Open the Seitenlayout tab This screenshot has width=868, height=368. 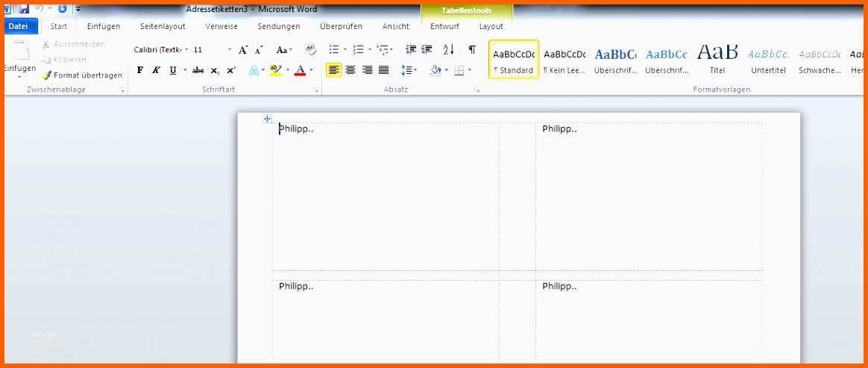click(x=163, y=26)
